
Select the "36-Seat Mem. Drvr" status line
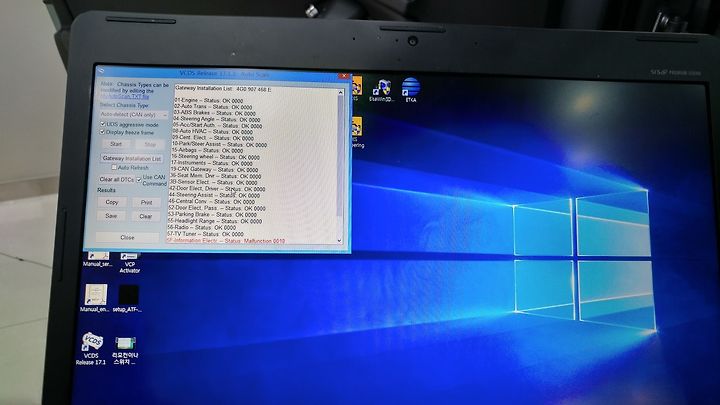tap(215, 176)
